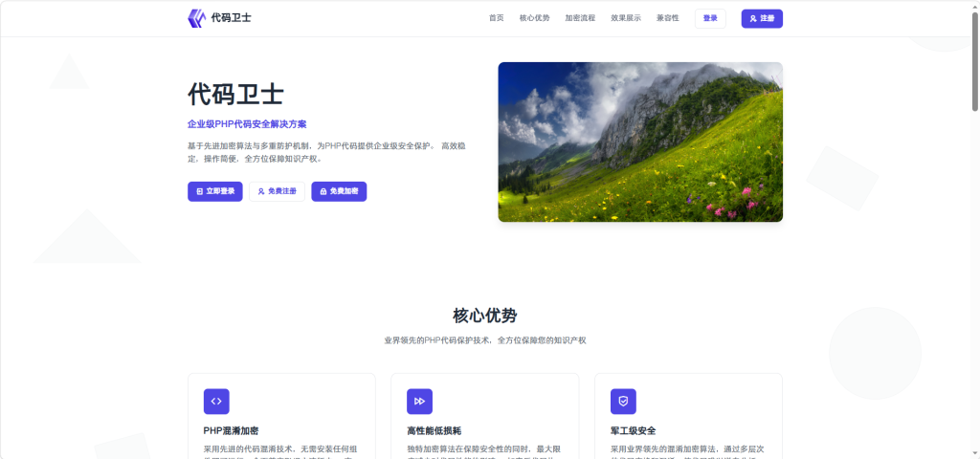
Task: Open 首页 in the navigation bar
Action: tap(497, 18)
